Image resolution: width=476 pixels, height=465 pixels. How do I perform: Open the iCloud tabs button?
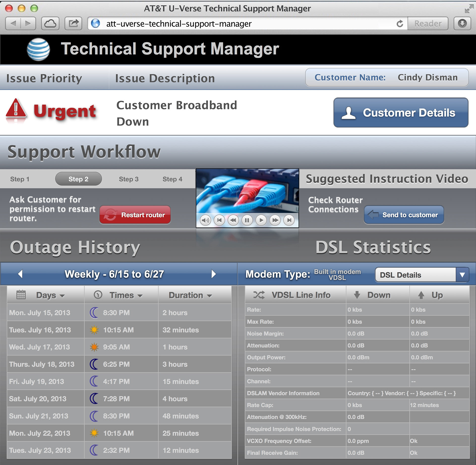tap(50, 24)
